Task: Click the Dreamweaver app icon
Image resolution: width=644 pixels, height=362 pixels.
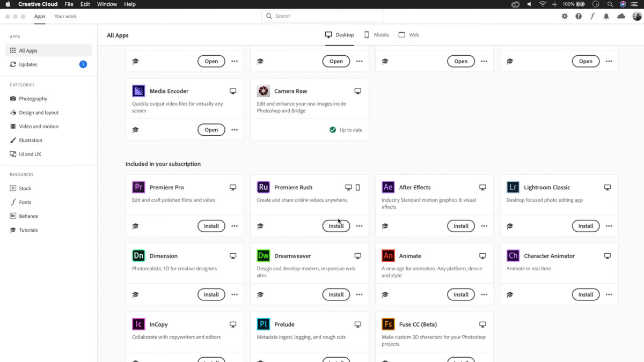Action: pos(263,256)
